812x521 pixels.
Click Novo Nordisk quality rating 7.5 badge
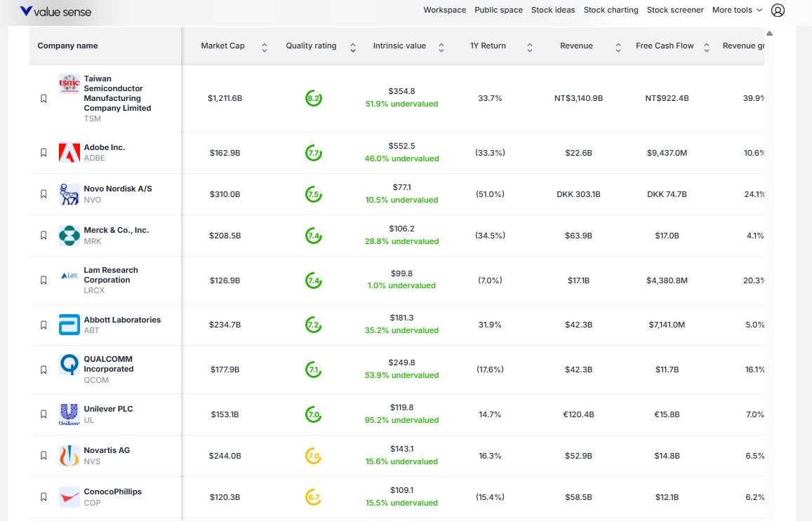click(x=314, y=194)
